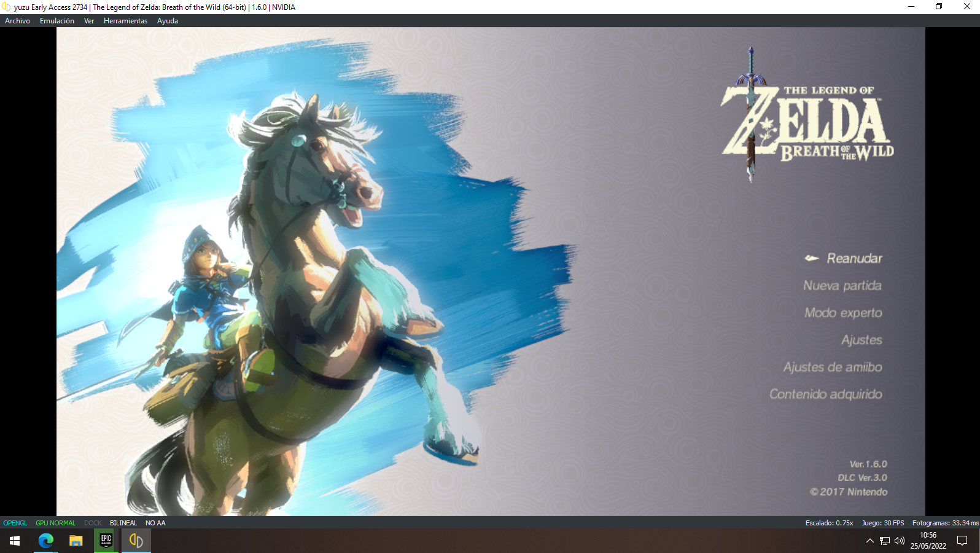Click the DLC Ver. 3.0 text
Screen dimensions: 980x553
pyautogui.click(x=862, y=477)
